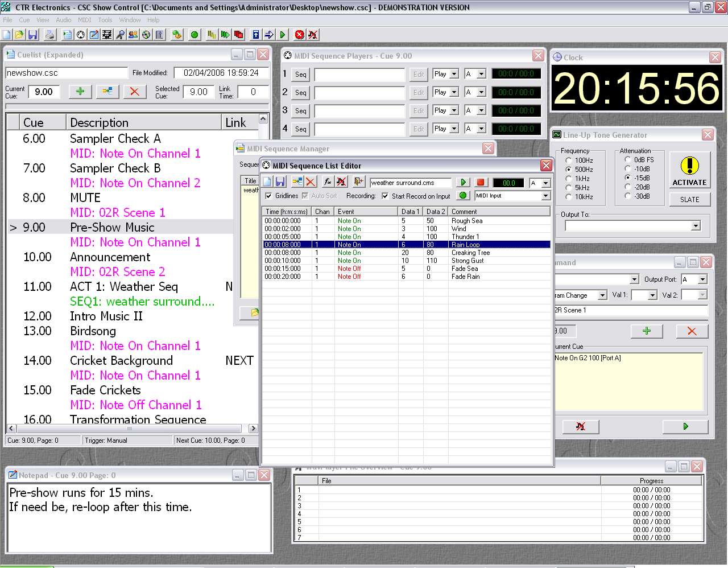Click the red stacked squares icon in main toolbar
This screenshot has height=568, width=728.
click(x=238, y=35)
